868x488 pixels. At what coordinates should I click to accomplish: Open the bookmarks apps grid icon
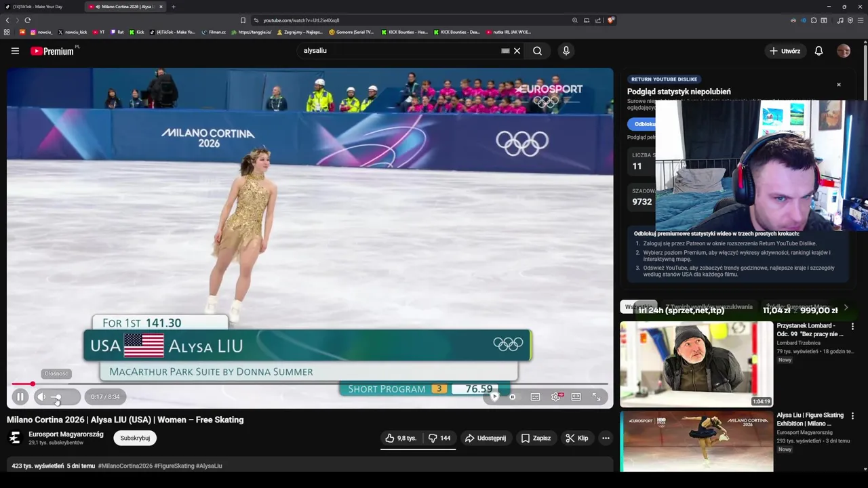pyautogui.click(x=7, y=32)
